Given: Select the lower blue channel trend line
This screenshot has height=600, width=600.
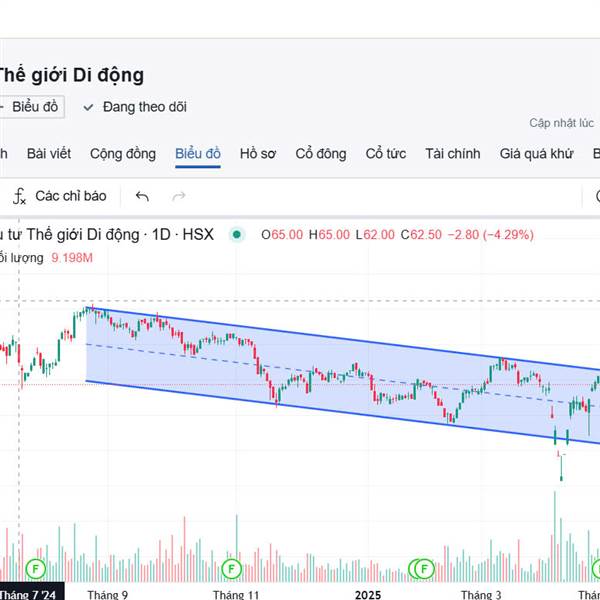Looking at the screenshot, I should pyautogui.click(x=343, y=412).
